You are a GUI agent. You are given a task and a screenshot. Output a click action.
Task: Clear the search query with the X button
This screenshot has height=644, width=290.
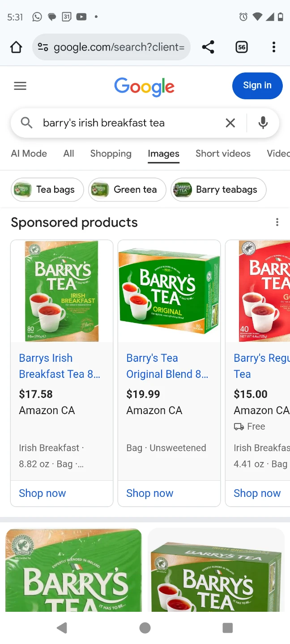(230, 123)
